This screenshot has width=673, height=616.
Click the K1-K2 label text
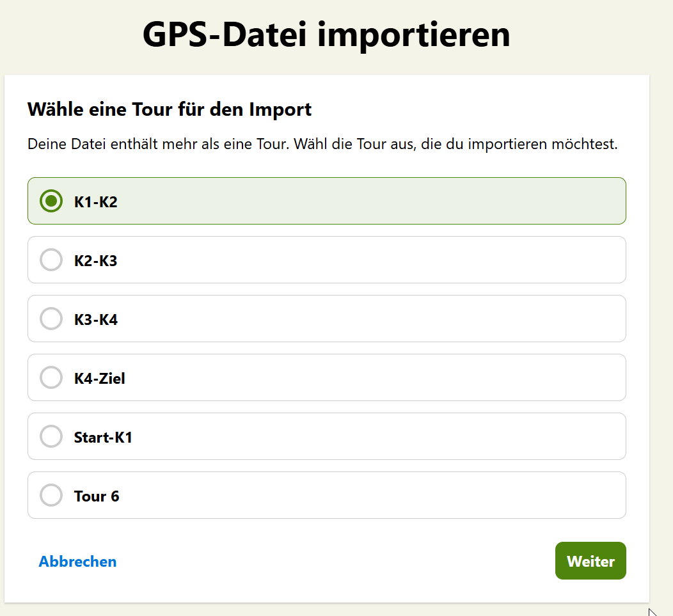tap(96, 202)
